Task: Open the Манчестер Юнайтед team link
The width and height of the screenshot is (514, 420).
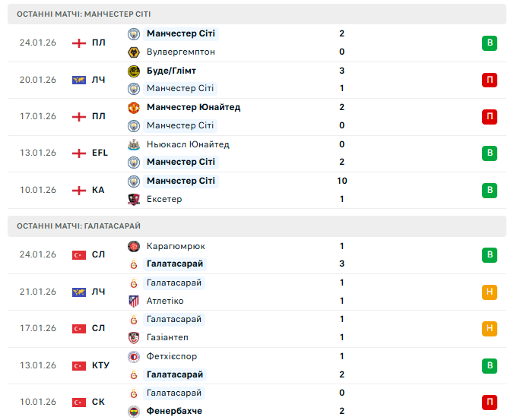Action: coord(193,107)
